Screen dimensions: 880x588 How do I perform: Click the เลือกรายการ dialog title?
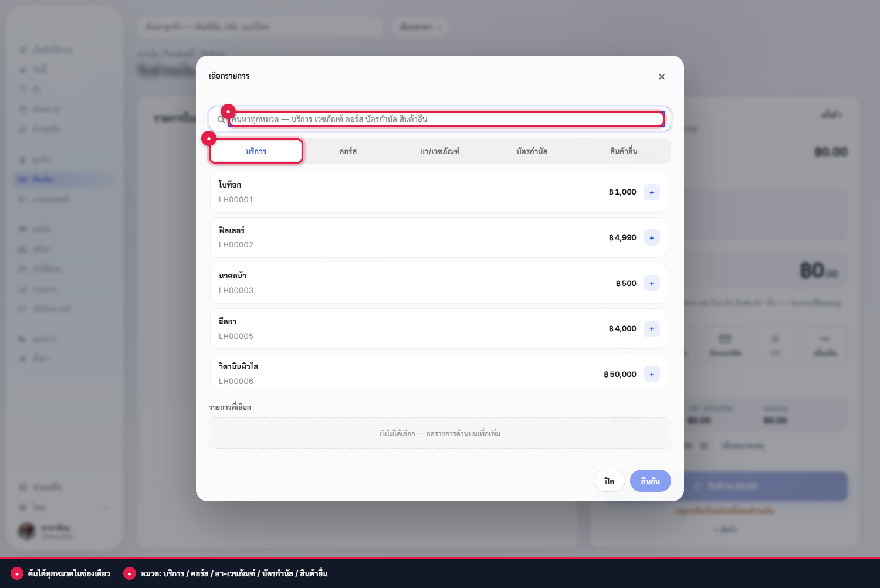[x=229, y=76]
